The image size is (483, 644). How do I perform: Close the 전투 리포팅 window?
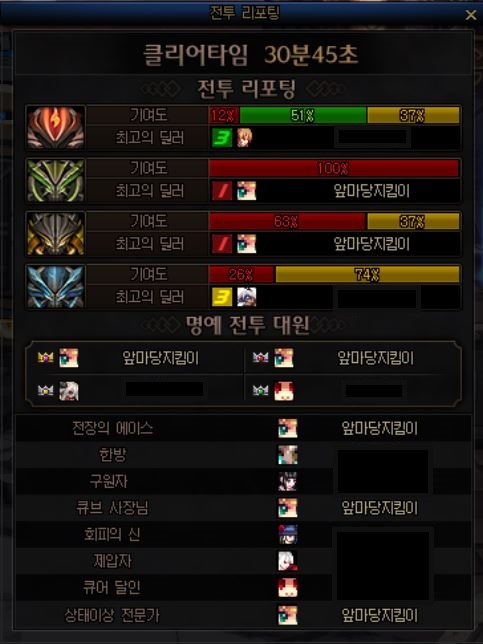(471, 15)
